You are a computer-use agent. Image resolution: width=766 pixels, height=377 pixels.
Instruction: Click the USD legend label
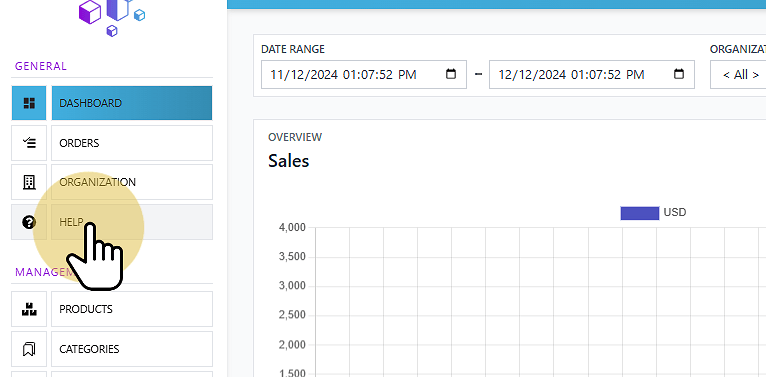675,212
